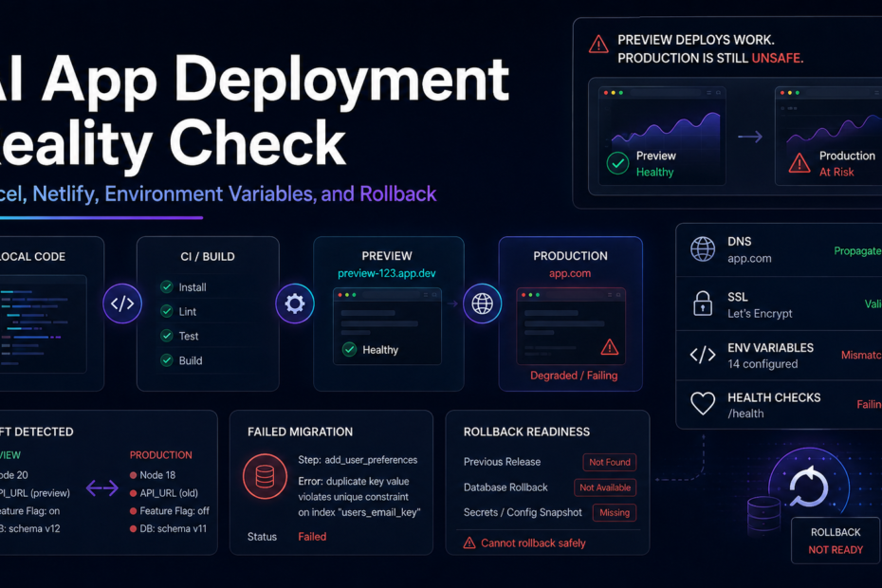This screenshot has width=882, height=588.
Task: Click the Degraded / Failing status text
Action: pyautogui.click(x=574, y=376)
